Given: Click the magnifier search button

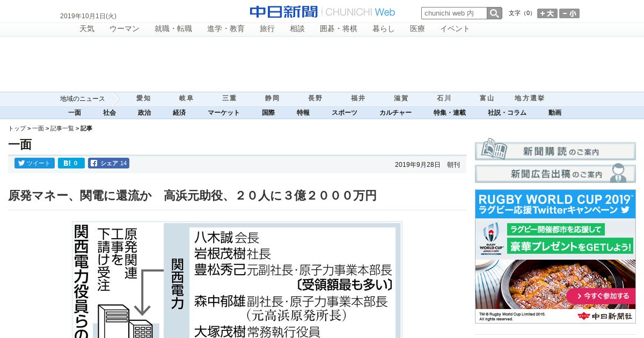Looking at the screenshot, I should tap(494, 13).
